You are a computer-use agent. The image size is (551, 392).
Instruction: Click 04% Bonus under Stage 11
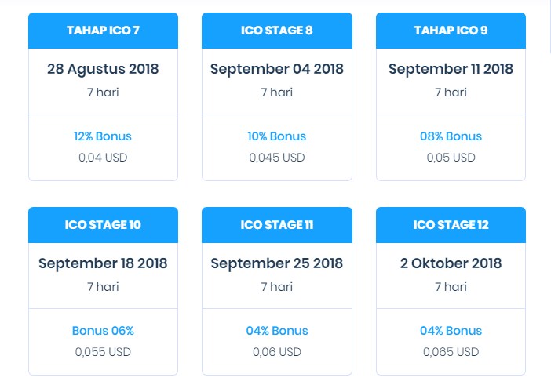[x=276, y=331]
